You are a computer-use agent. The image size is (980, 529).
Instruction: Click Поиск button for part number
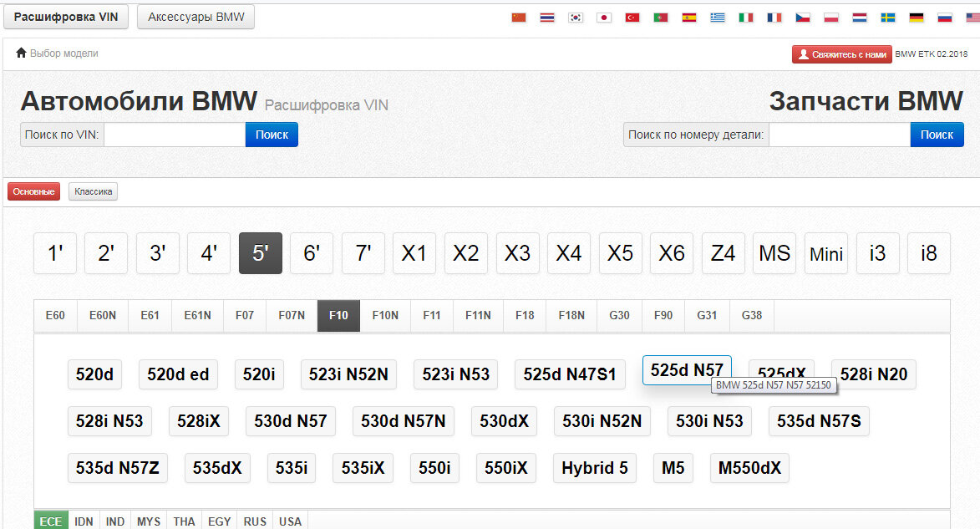click(x=937, y=135)
